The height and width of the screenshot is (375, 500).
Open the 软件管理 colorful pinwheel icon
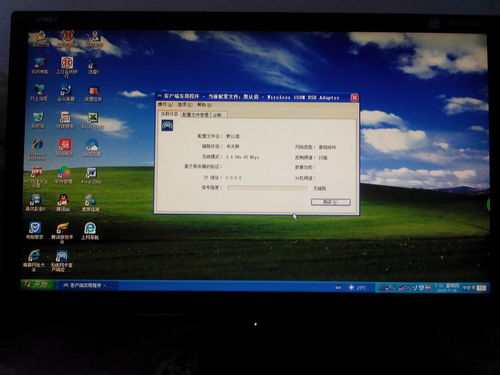point(63,176)
